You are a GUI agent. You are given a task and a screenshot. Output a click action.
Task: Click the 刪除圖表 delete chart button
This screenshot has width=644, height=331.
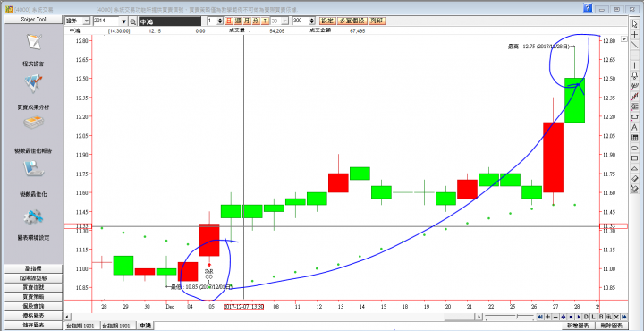pyautogui.click(x=612, y=326)
